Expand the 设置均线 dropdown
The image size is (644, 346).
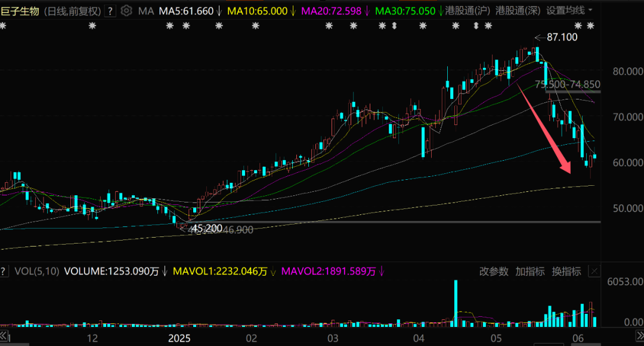pos(569,11)
